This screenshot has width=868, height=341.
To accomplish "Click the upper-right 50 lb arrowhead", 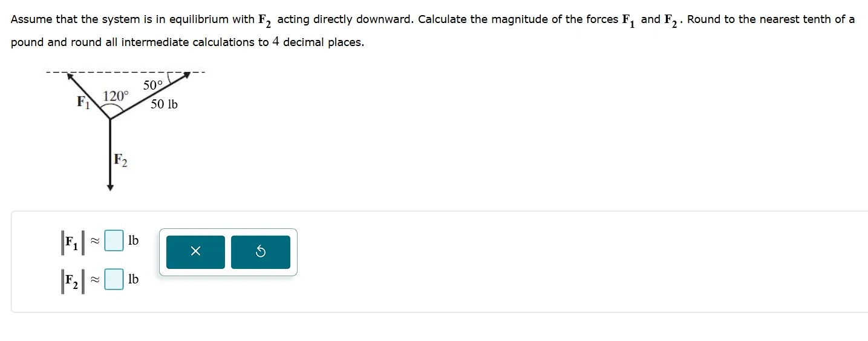I will click(x=187, y=74).
